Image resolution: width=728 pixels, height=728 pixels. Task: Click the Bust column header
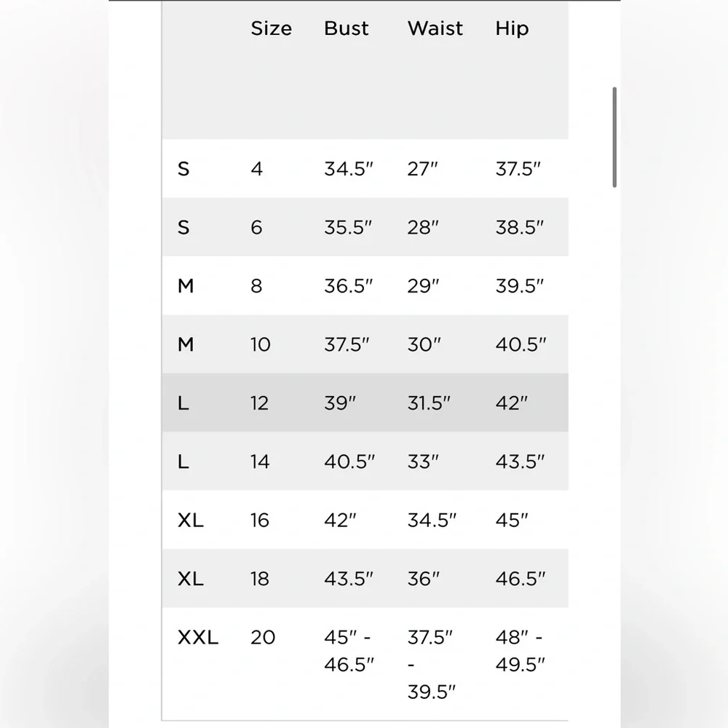[347, 28]
